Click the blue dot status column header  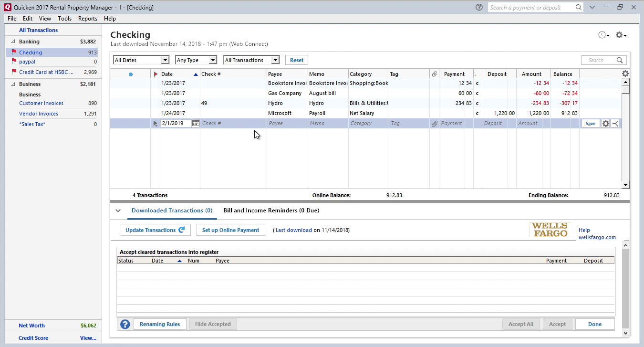click(131, 74)
